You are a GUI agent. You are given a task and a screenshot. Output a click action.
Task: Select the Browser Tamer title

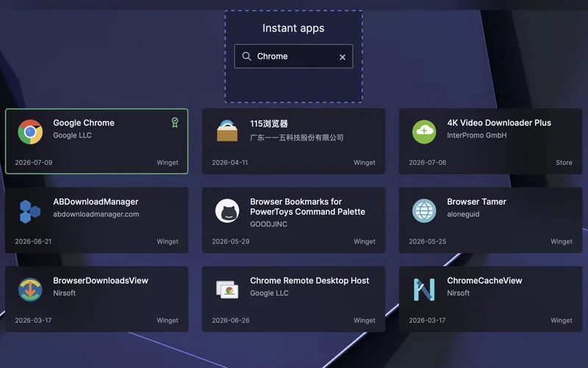(x=476, y=202)
